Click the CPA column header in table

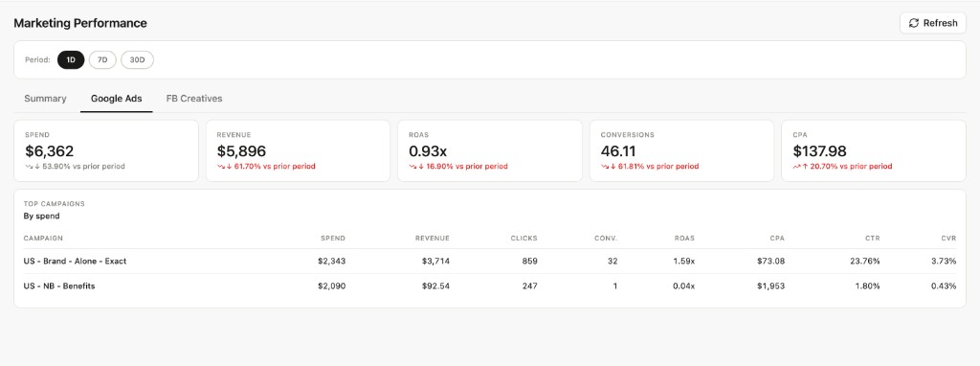tap(777, 239)
